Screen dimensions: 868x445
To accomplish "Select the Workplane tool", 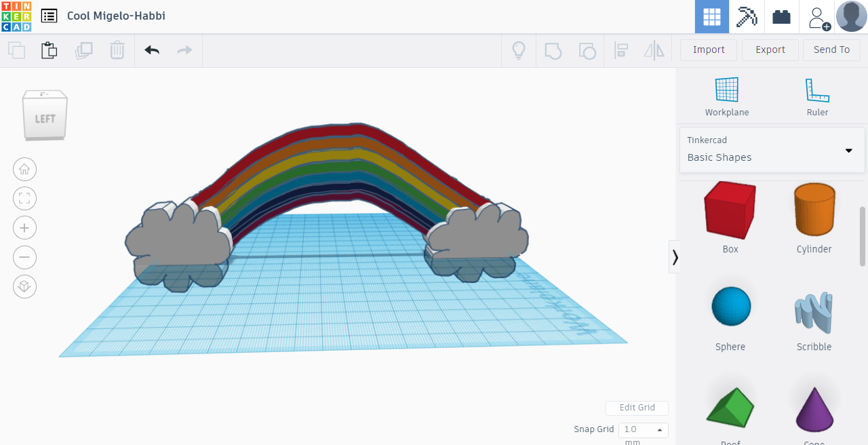I will coord(726,95).
